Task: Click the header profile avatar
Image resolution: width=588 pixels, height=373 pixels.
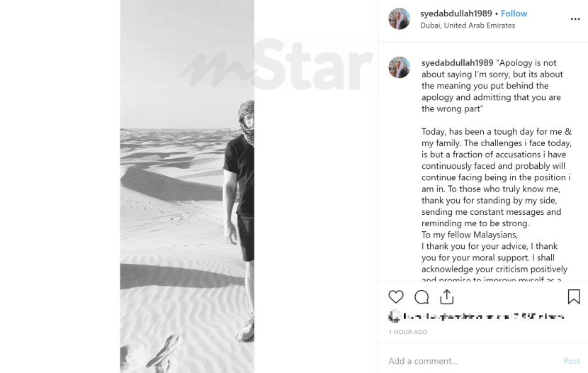Action: [399, 18]
